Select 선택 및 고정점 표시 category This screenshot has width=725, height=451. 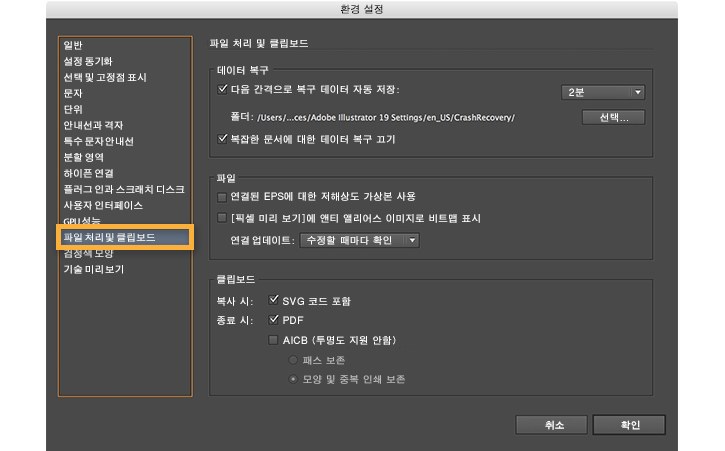point(105,77)
